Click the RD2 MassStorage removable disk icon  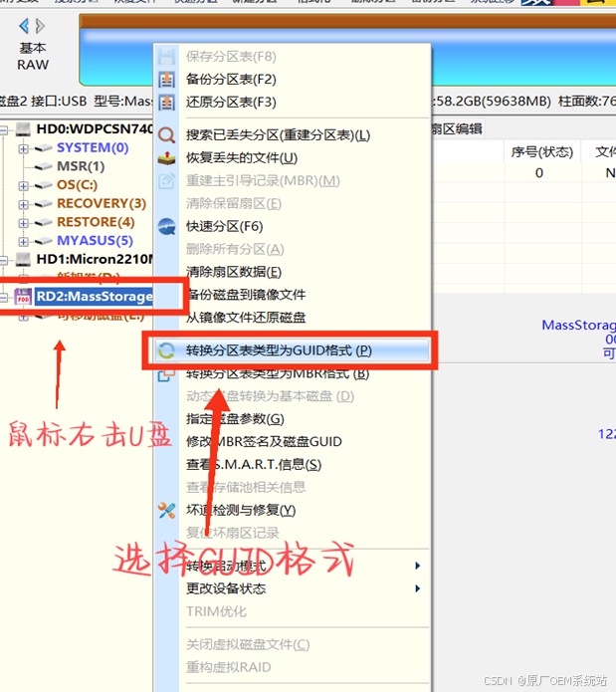coord(23,297)
